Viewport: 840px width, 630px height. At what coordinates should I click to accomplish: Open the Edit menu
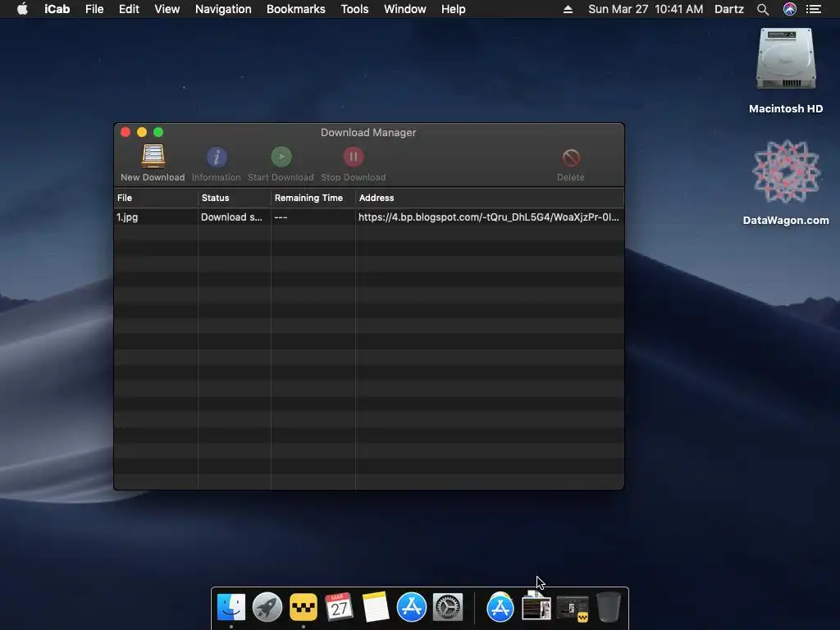[129, 9]
